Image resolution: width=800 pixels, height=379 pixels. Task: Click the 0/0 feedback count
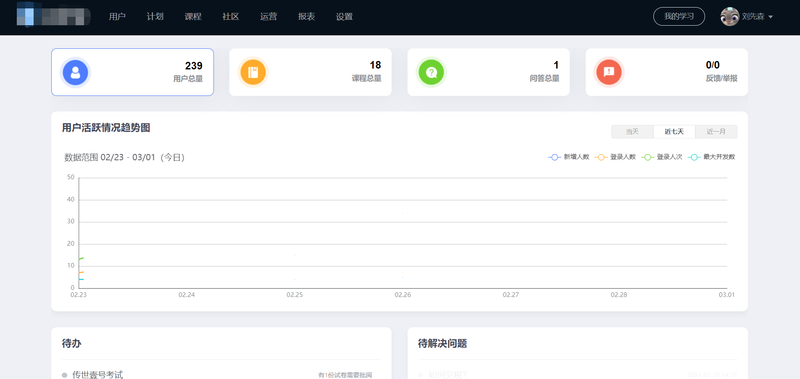click(713, 65)
